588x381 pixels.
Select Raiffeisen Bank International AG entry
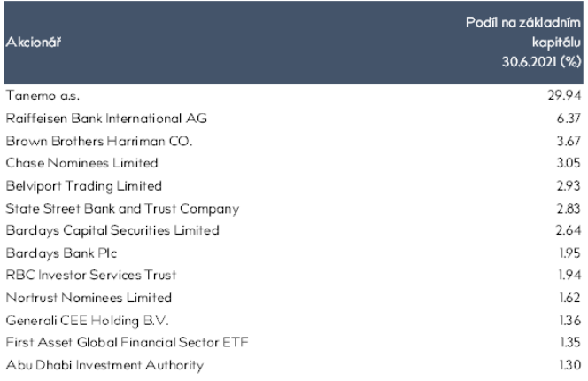[x=106, y=119]
